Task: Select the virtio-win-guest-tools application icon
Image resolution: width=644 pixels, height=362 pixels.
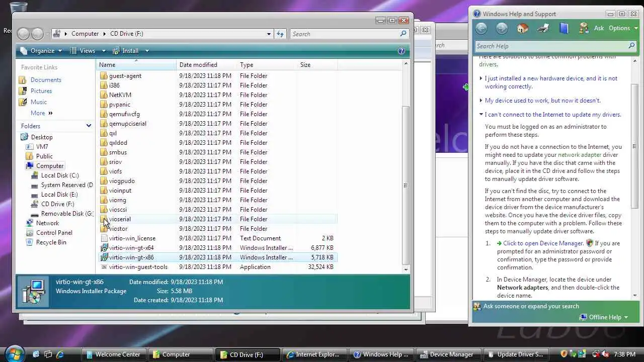Action: 104,267
